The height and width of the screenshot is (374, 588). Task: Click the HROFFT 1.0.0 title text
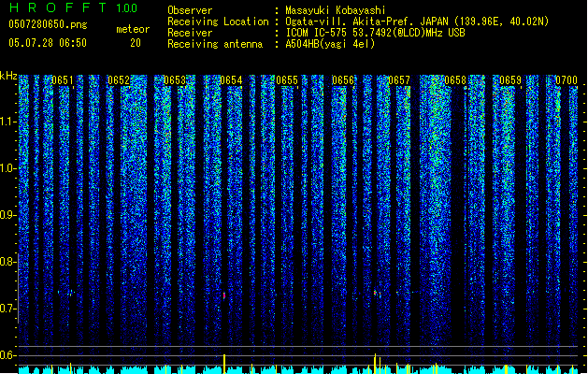pyautogui.click(x=74, y=7)
